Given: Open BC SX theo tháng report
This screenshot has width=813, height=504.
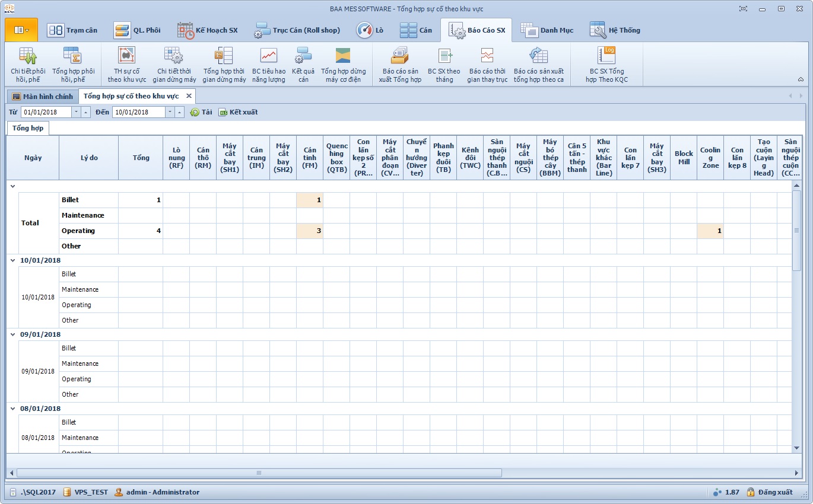Looking at the screenshot, I should (x=443, y=64).
